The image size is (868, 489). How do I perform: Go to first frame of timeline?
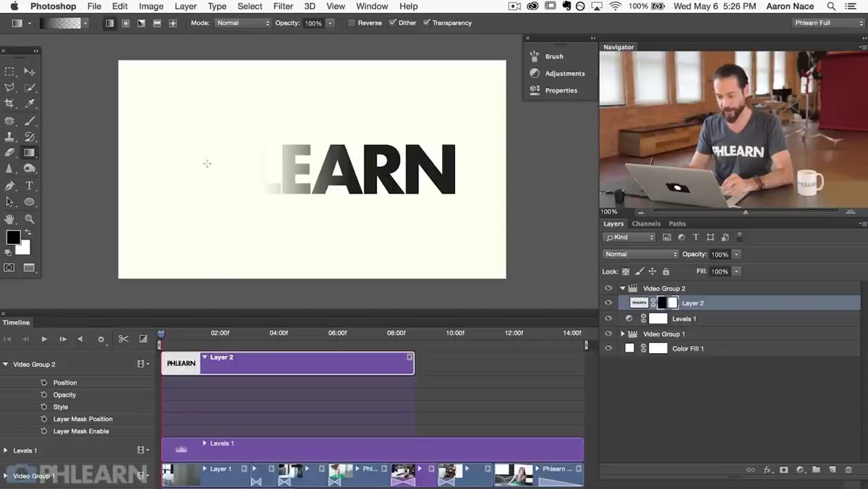[8, 339]
